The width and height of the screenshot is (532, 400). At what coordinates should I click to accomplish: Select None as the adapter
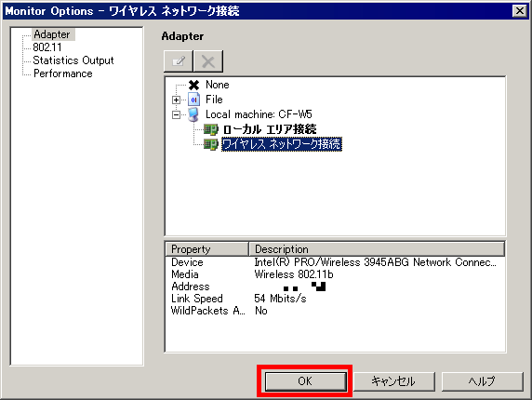(217, 85)
